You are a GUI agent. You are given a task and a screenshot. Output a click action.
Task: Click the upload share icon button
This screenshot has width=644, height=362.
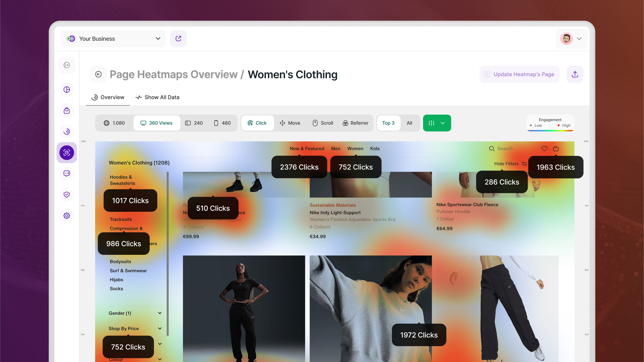pyautogui.click(x=575, y=74)
